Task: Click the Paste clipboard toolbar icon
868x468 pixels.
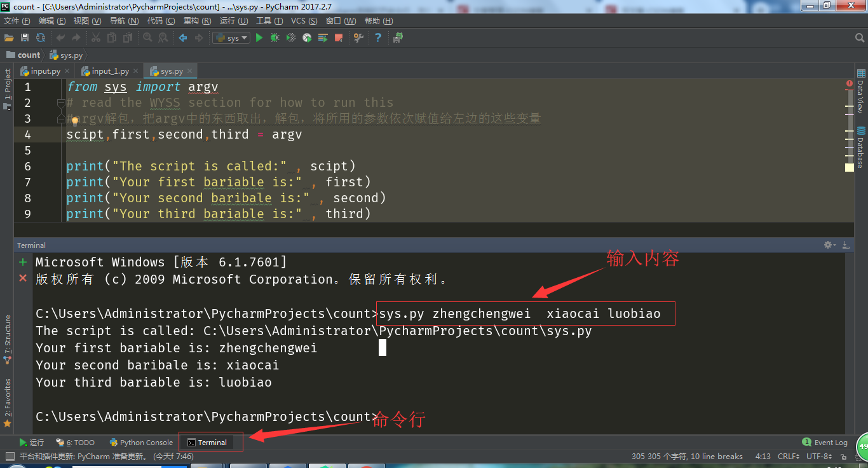Action: [x=127, y=38]
